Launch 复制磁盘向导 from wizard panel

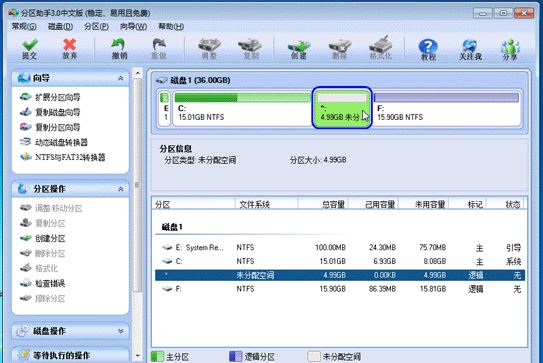[x=50, y=112]
